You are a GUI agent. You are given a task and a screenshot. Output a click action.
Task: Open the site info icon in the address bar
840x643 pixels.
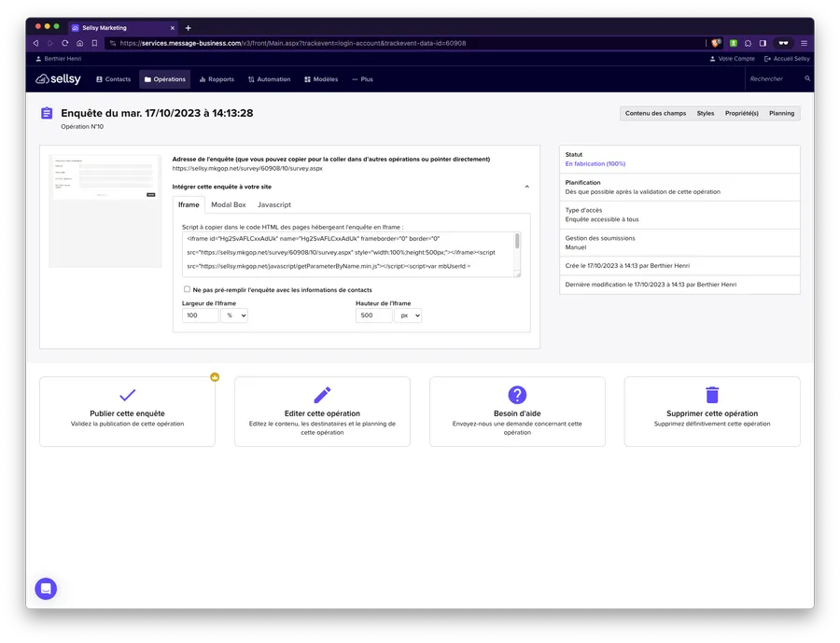[113, 43]
